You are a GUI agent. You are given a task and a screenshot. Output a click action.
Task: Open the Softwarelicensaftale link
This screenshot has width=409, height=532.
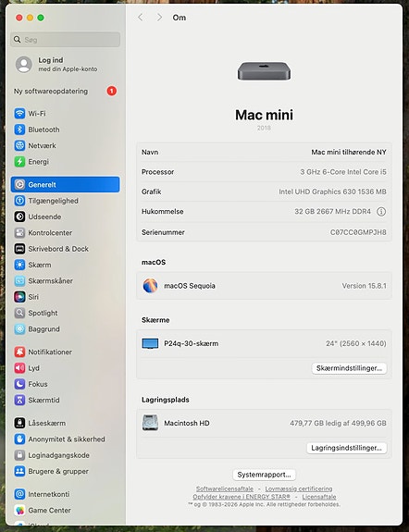click(x=225, y=489)
